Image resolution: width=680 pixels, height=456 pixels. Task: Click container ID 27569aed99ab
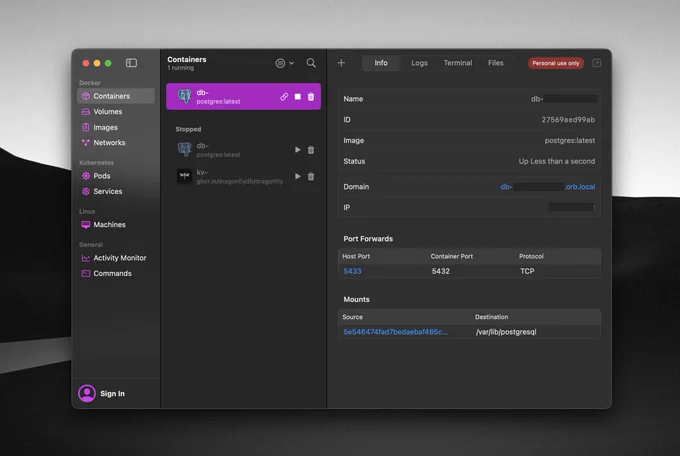click(568, 120)
